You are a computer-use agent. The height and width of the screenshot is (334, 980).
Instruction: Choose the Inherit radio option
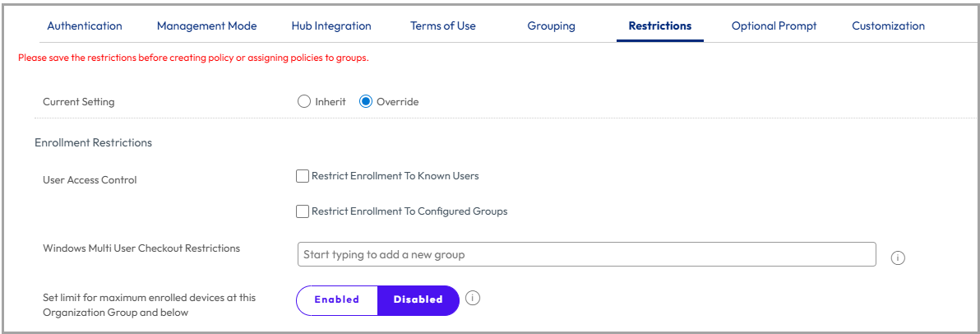coord(303,102)
